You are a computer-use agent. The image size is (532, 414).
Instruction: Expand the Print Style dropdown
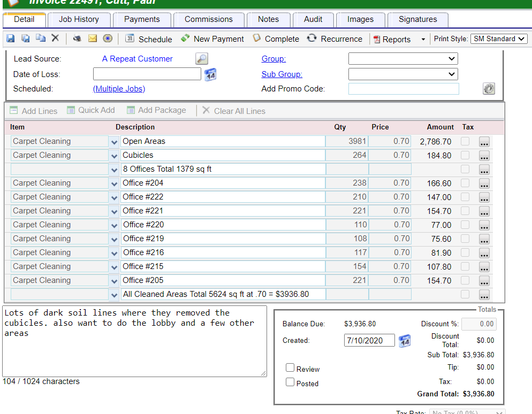[x=499, y=39]
